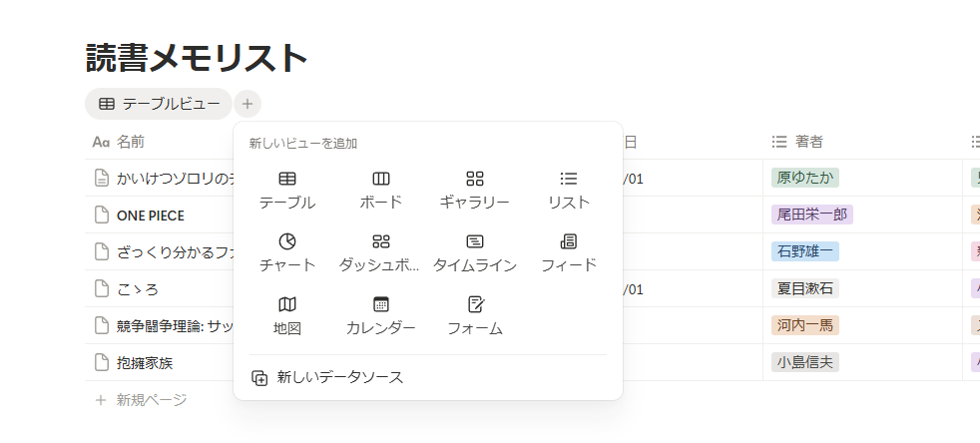
Task: Pick the ギャラリー view icon
Action: [x=474, y=180]
